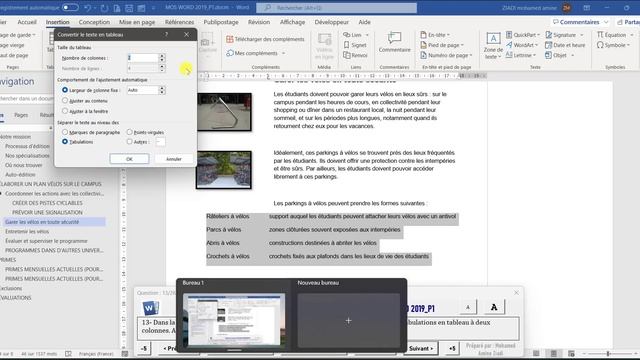Click the Nombre de colonnes field

pyautogui.click(x=142, y=58)
